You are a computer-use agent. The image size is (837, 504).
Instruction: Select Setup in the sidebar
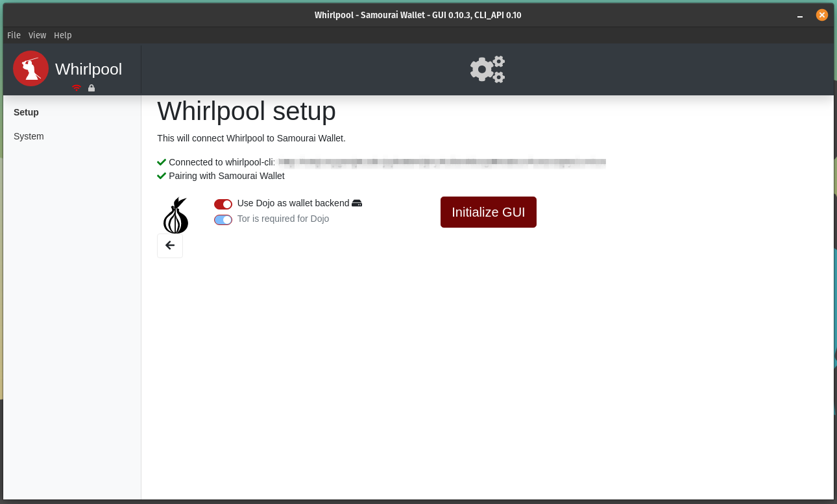(27, 112)
